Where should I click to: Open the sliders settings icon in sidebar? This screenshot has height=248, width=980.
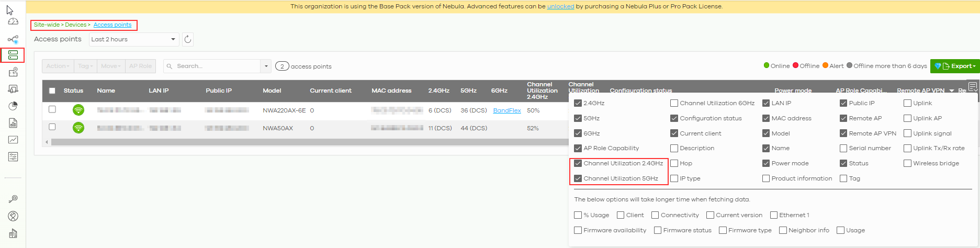(13, 157)
